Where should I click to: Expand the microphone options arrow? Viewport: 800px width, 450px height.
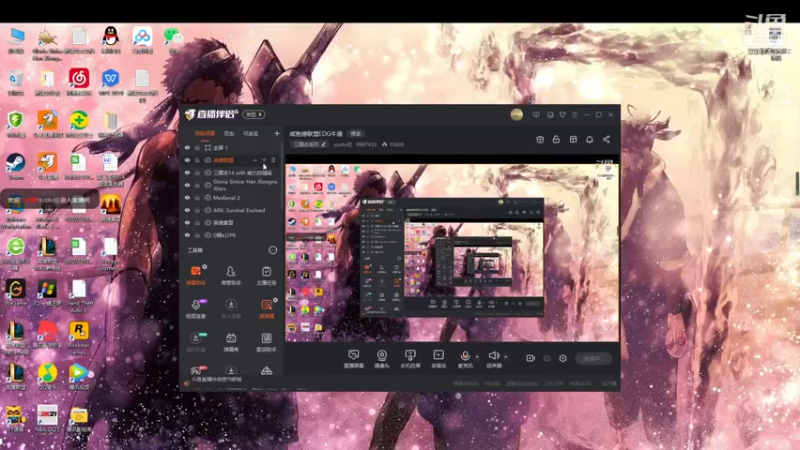tap(477, 357)
